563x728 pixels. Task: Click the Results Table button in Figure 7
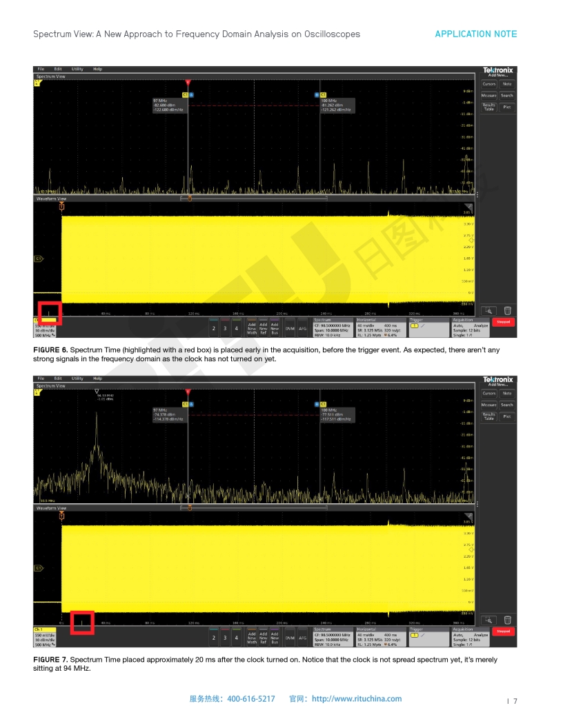[x=488, y=416]
